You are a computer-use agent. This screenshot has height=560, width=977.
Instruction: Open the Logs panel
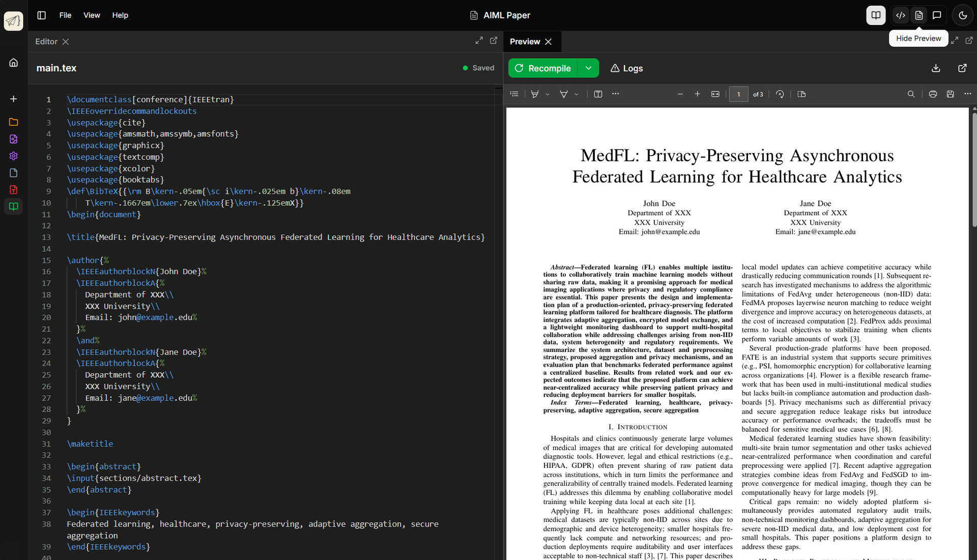(626, 68)
